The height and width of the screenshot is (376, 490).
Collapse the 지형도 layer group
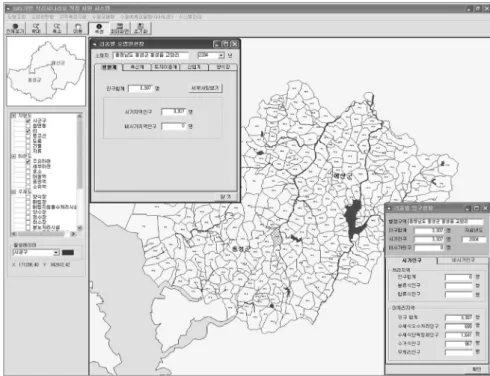tap(14, 115)
